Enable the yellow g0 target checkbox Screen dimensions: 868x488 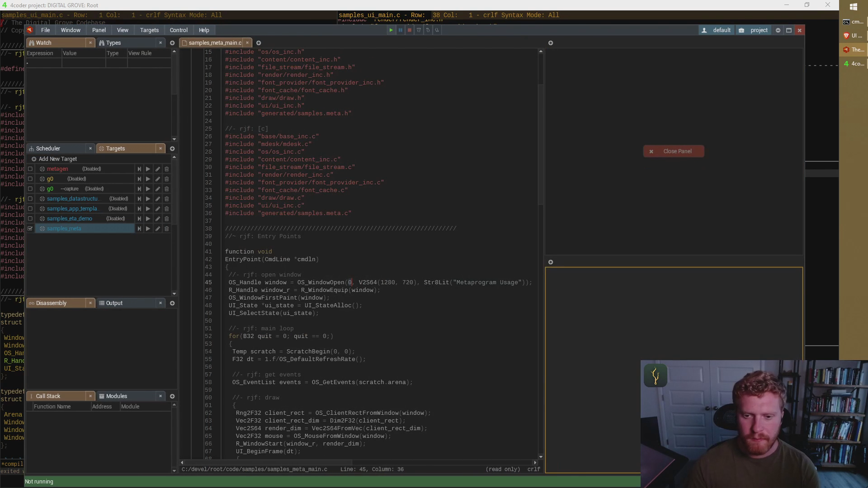[x=30, y=179]
